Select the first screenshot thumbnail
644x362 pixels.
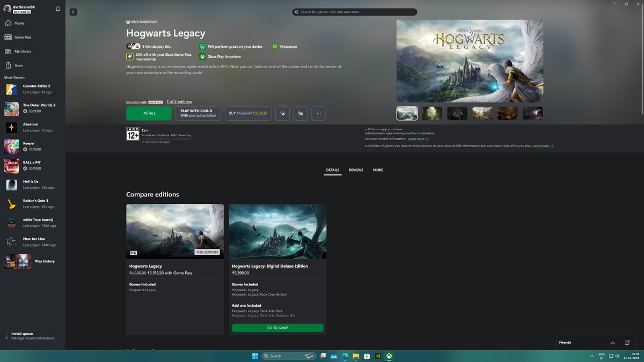(407, 113)
